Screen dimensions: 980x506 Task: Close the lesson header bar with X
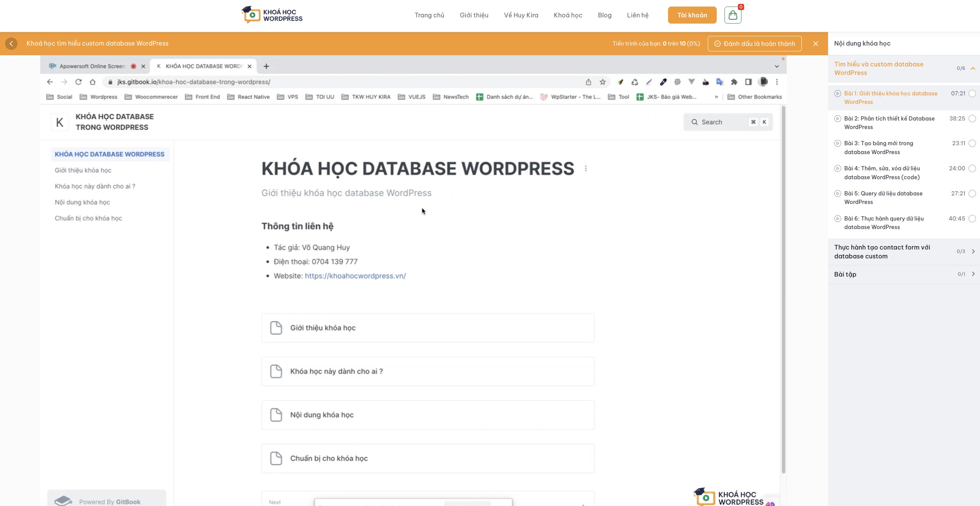tap(816, 44)
